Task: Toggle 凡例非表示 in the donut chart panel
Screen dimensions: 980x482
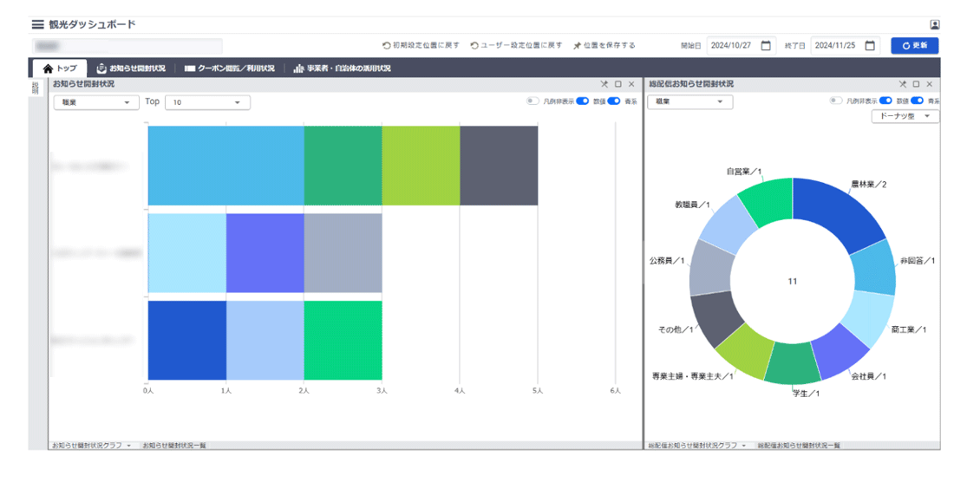Action: 835,101
